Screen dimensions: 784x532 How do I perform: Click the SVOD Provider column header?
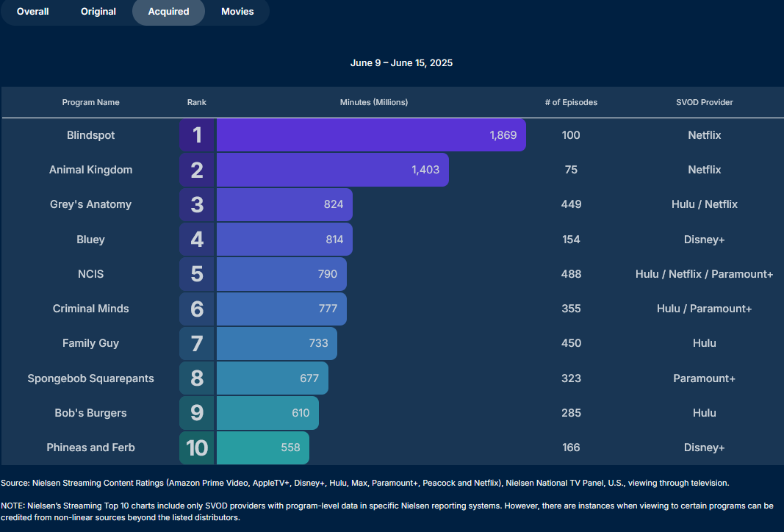click(x=705, y=102)
